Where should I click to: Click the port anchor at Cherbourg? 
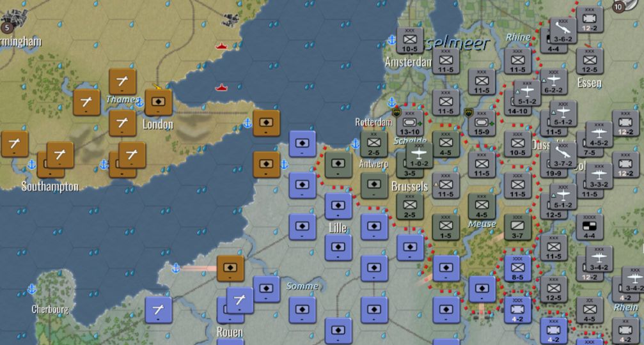click(31, 289)
